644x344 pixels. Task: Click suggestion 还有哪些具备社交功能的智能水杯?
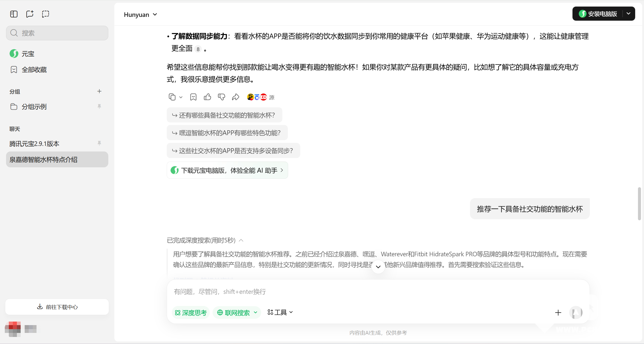point(224,115)
